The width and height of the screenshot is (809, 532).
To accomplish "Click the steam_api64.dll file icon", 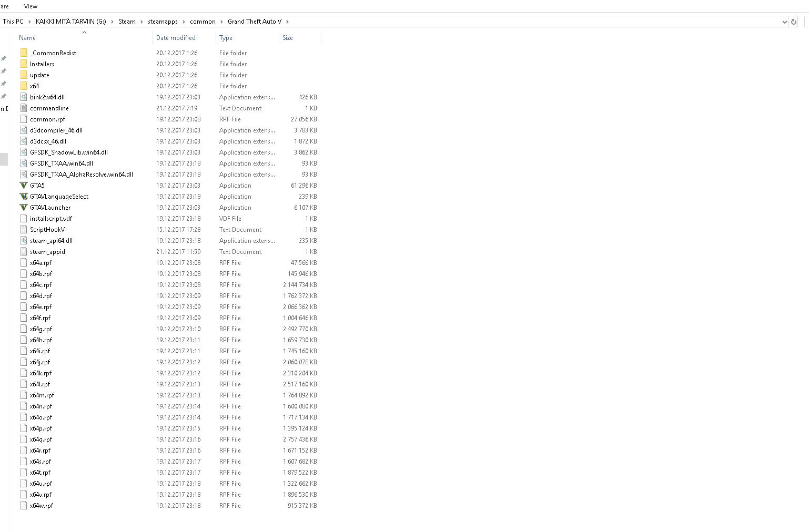I will click(x=24, y=241).
